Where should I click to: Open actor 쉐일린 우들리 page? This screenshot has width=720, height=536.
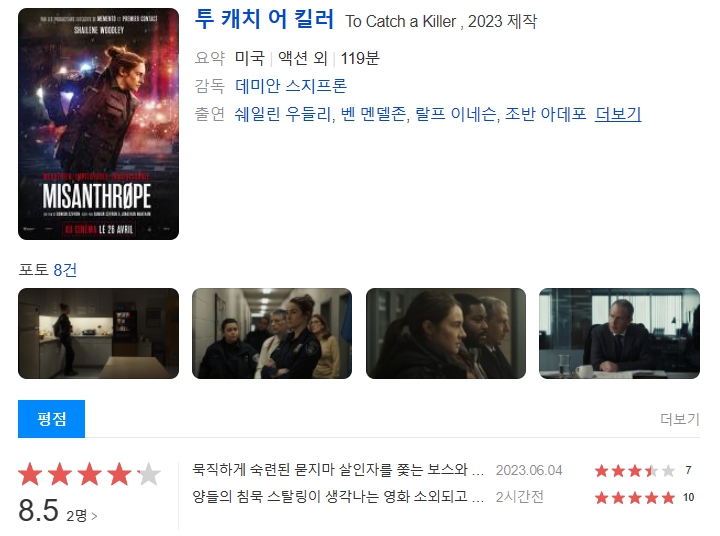coord(283,114)
